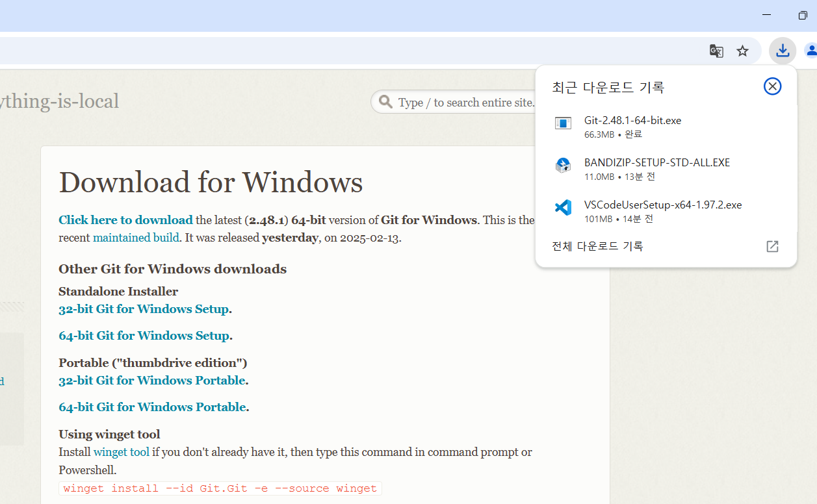The height and width of the screenshot is (504, 817).
Task: Minimize the Chrome window
Action: pos(767,15)
